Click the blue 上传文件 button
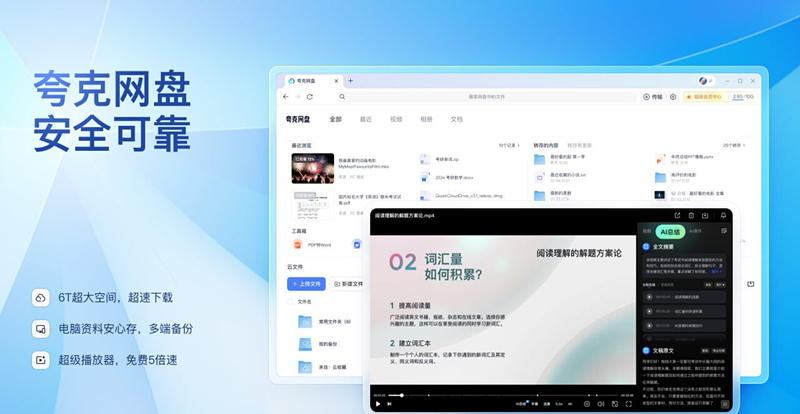Viewport: 800px width, 414px height. (x=306, y=284)
